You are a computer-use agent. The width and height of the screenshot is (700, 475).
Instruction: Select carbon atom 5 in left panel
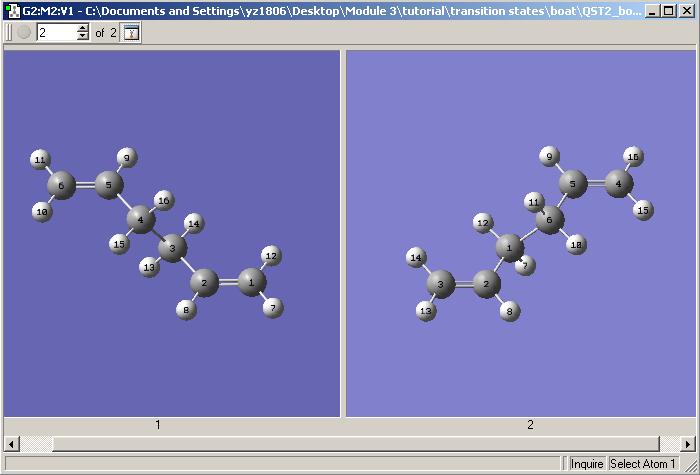(x=109, y=184)
